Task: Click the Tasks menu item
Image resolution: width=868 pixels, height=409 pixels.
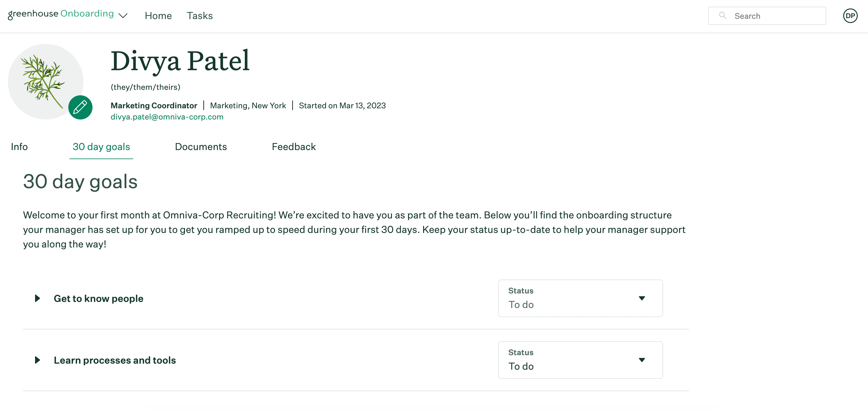Action: pos(200,15)
